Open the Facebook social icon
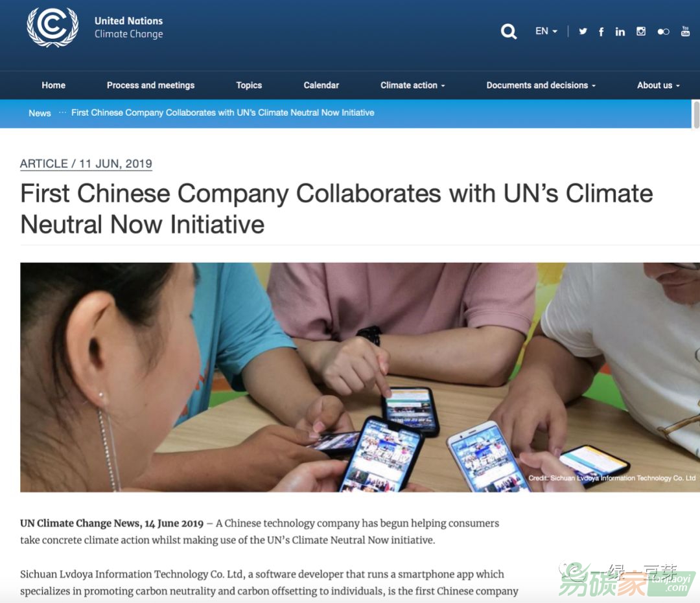Image resolution: width=700 pixels, height=603 pixels. 601,31
